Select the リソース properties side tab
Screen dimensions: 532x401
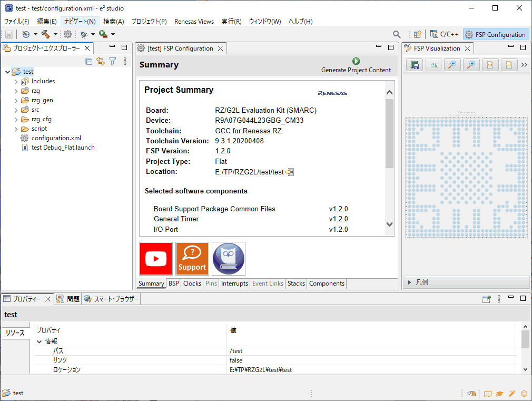pyautogui.click(x=15, y=332)
